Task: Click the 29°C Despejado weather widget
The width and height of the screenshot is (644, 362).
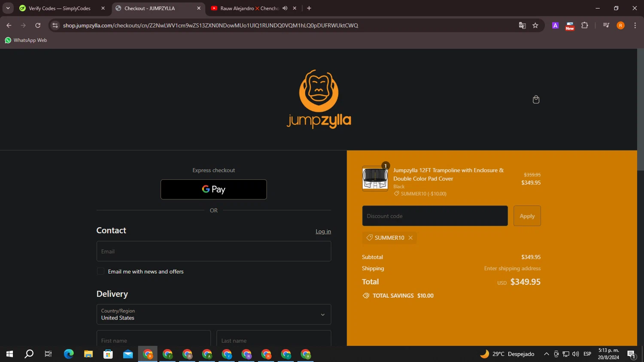Action: (x=507, y=354)
